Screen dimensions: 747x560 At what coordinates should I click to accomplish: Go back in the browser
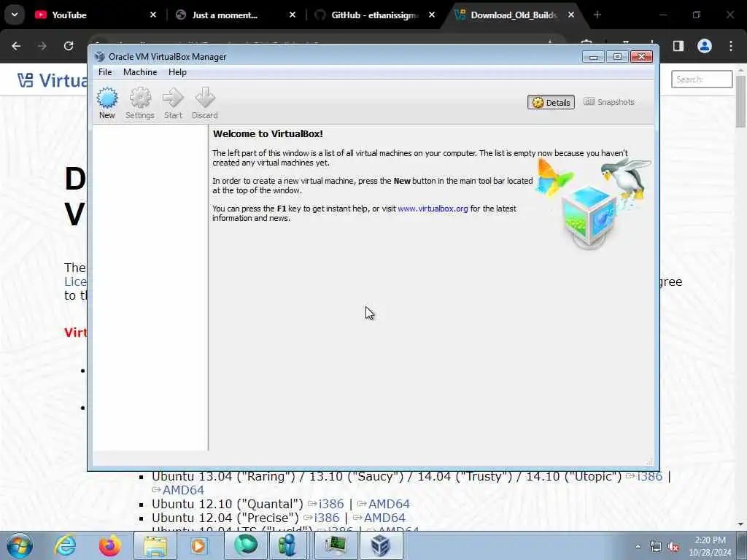tap(16, 46)
